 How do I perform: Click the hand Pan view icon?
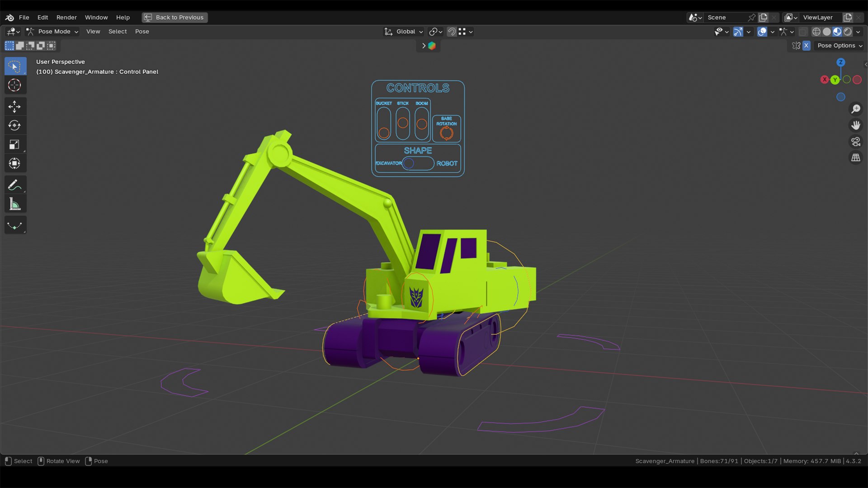856,125
